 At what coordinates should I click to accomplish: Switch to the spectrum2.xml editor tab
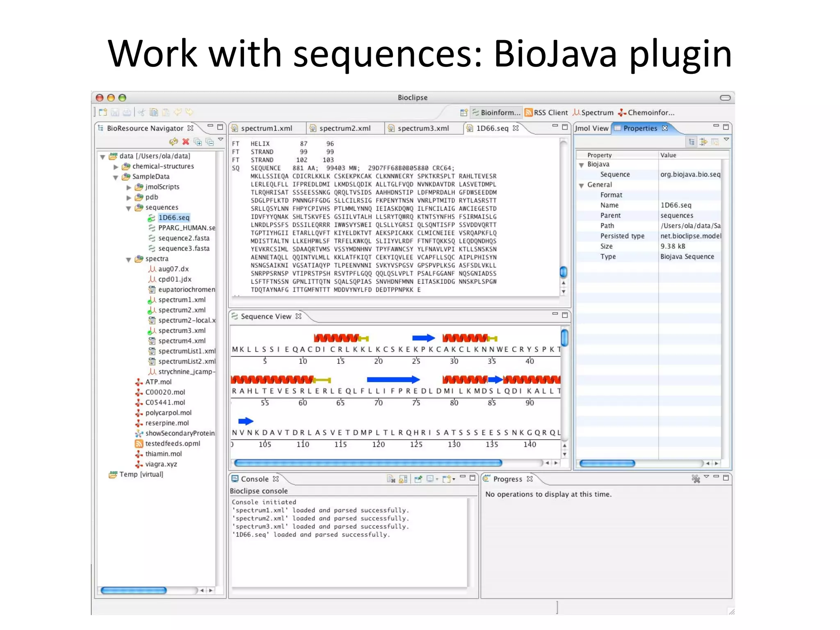[x=345, y=128]
